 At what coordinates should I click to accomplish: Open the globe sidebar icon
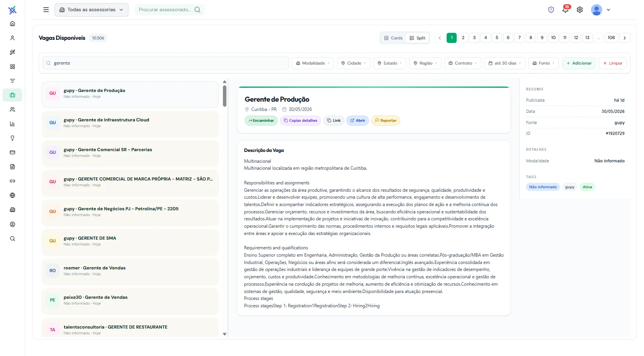(12, 195)
